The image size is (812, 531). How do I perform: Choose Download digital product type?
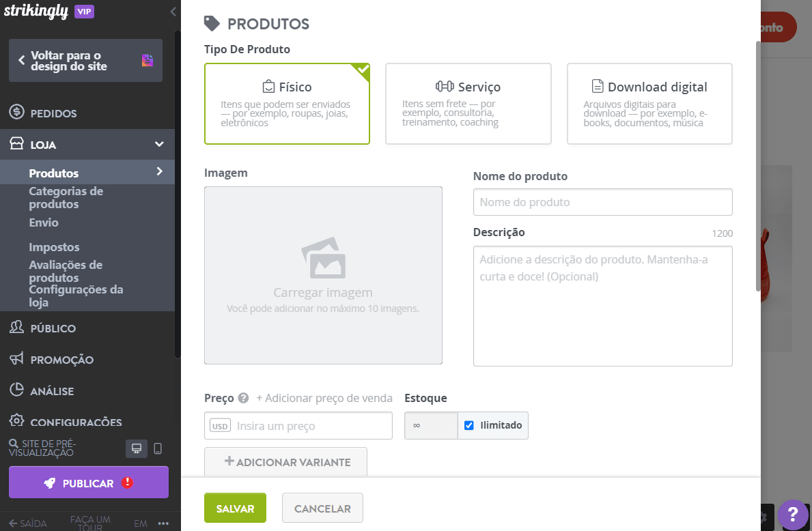click(649, 104)
